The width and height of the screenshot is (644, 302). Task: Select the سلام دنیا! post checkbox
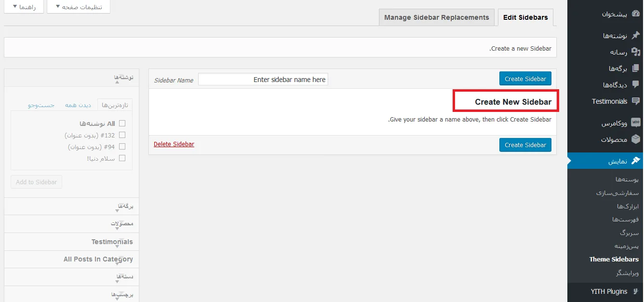(122, 158)
